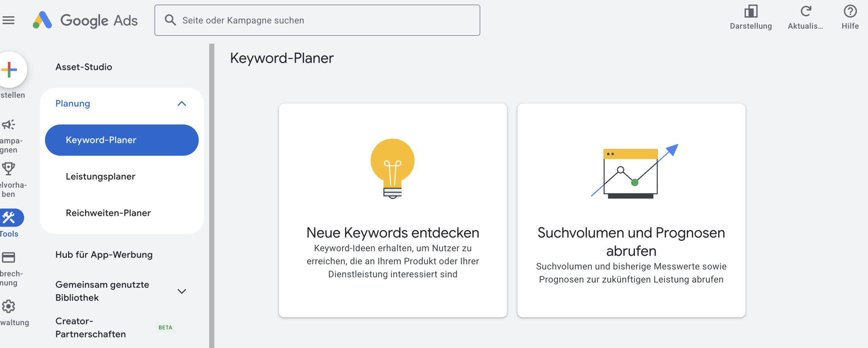868x348 pixels.
Task: Click the colorful plus create button
Action: 9,70
